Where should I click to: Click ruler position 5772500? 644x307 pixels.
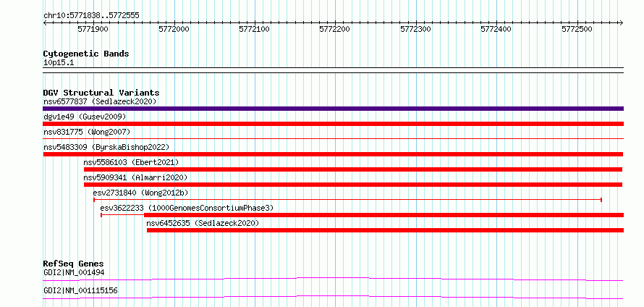pyautogui.click(x=577, y=29)
